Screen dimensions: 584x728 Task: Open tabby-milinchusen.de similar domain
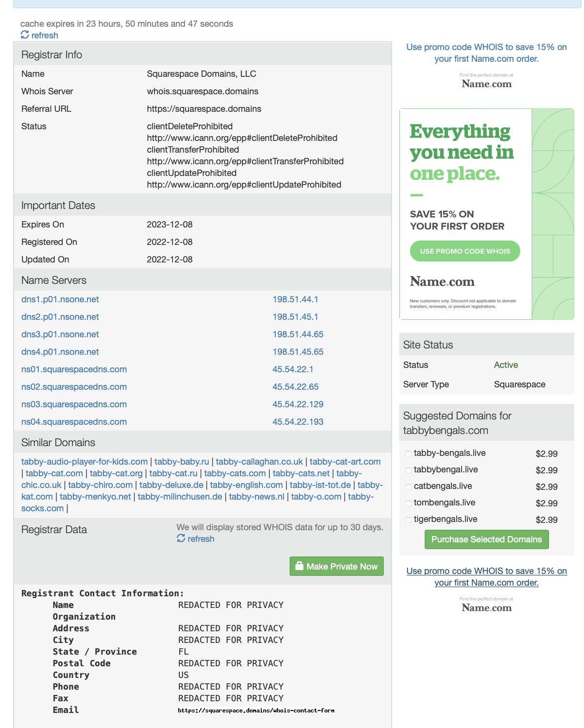tap(180, 497)
